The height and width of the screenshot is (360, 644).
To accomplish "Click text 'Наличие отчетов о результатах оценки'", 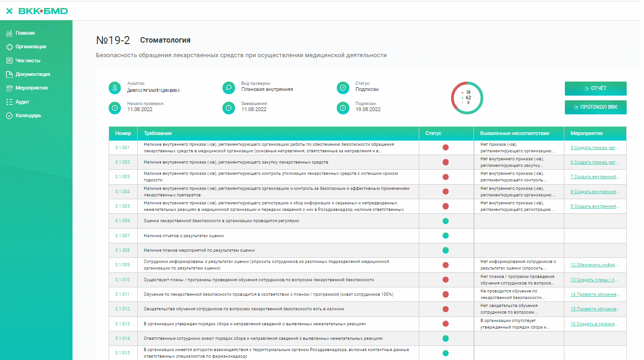I will point(184,236).
